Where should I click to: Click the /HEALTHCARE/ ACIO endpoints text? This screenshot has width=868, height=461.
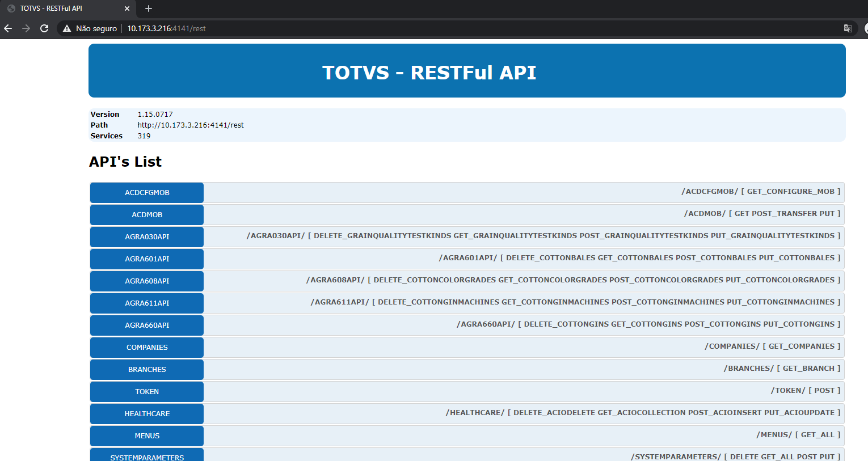(x=643, y=413)
